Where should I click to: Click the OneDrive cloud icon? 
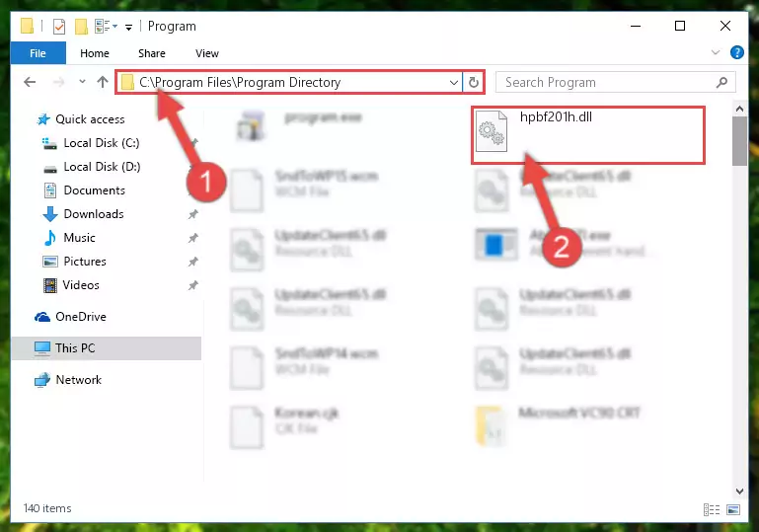point(42,317)
